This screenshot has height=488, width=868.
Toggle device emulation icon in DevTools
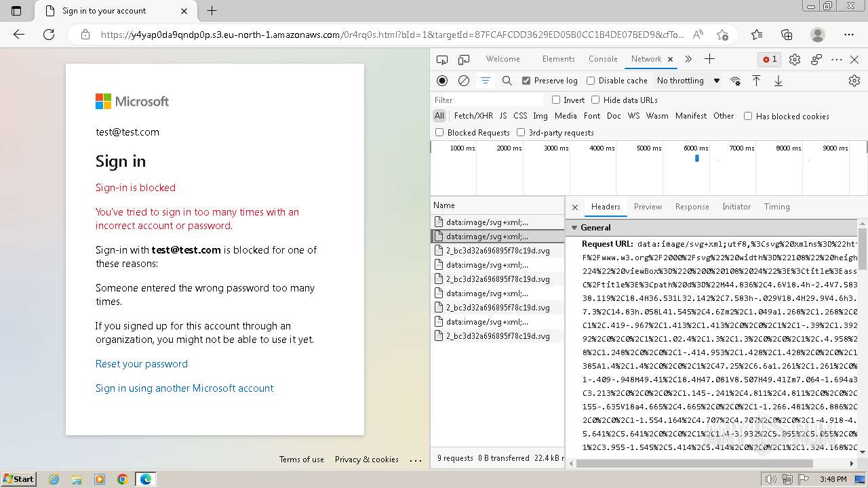(x=464, y=59)
